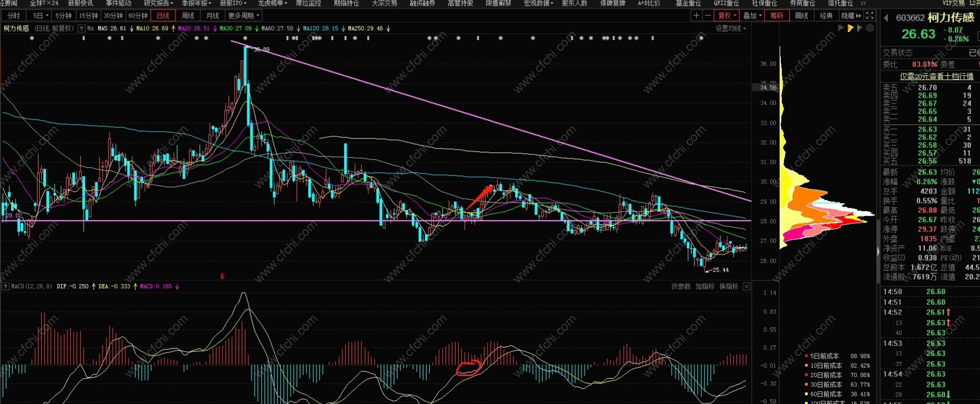The width and height of the screenshot is (980, 404).
Task: Open 全球7×24 news menu
Action: pos(44,3)
